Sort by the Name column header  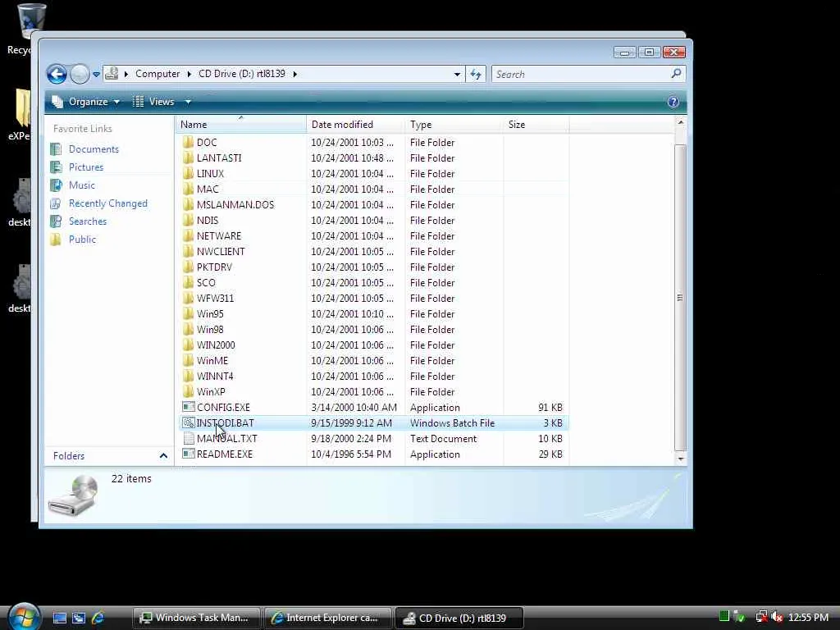(241, 125)
